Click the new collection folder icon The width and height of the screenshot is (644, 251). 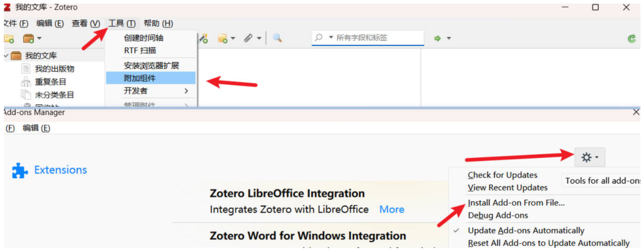coord(8,39)
